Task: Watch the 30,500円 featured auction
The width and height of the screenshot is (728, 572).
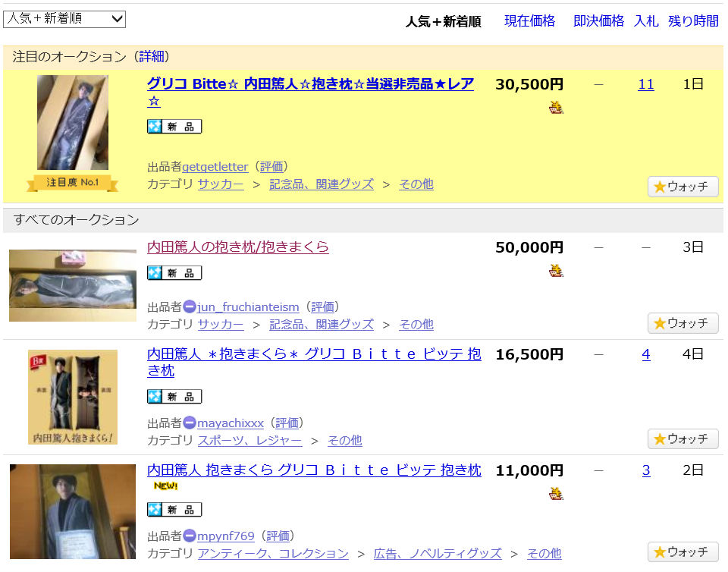Action: (682, 187)
